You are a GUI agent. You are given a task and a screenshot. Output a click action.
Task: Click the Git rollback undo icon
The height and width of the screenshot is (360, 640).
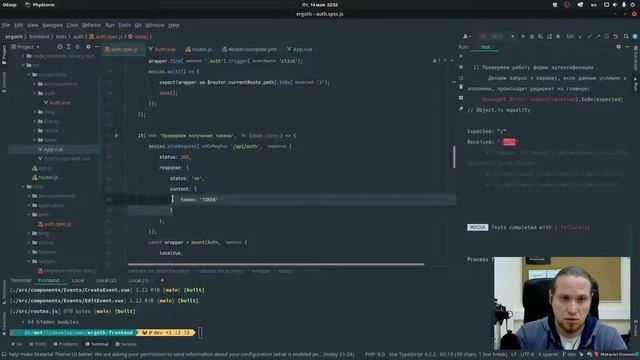tap(616, 36)
